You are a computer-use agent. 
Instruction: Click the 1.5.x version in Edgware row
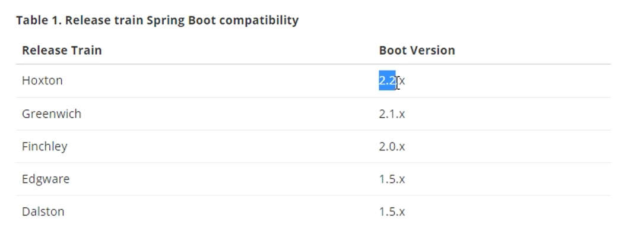click(x=392, y=179)
